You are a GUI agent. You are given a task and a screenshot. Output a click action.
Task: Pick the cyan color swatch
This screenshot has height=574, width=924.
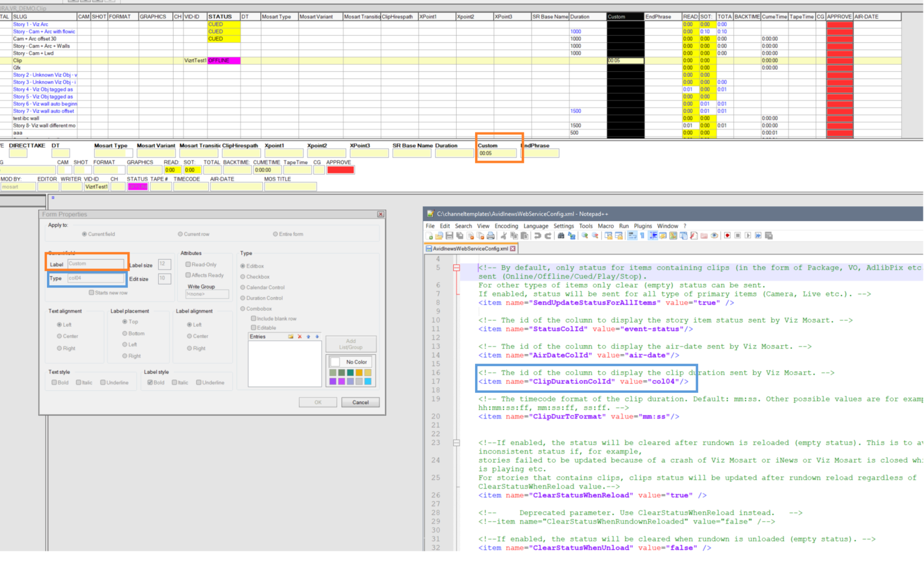pyautogui.click(x=368, y=381)
